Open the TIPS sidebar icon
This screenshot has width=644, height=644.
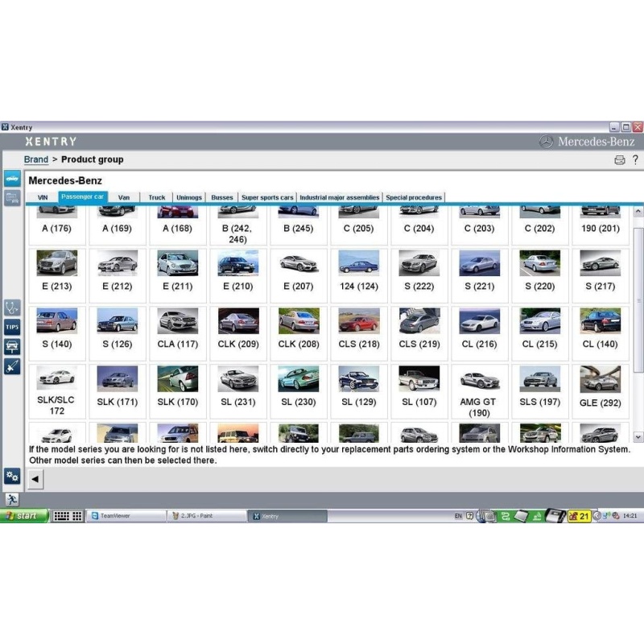[x=12, y=327]
